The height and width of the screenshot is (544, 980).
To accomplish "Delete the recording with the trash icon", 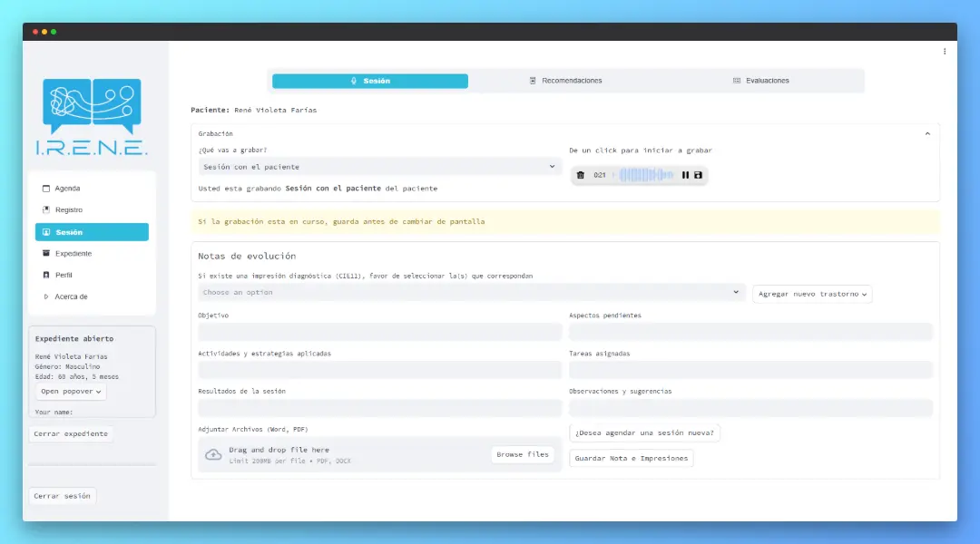I will pos(581,175).
